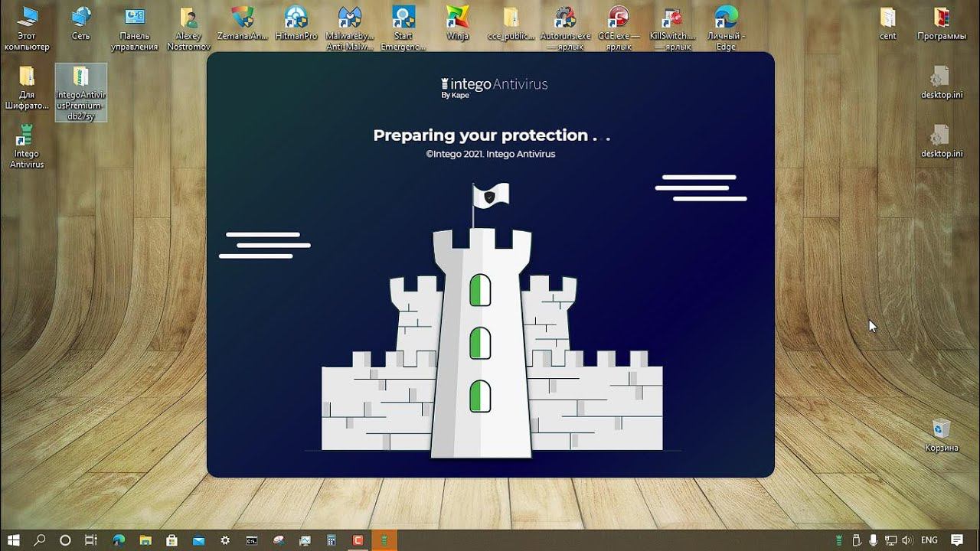Open the Calculator taskbar icon
The height and width of the screenshot is (551, 980).
click(x=332, y=540)
